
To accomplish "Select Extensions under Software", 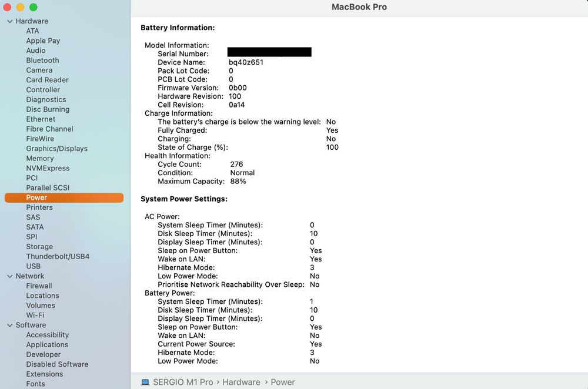I will pyautogui.click(x=44, y=374).
